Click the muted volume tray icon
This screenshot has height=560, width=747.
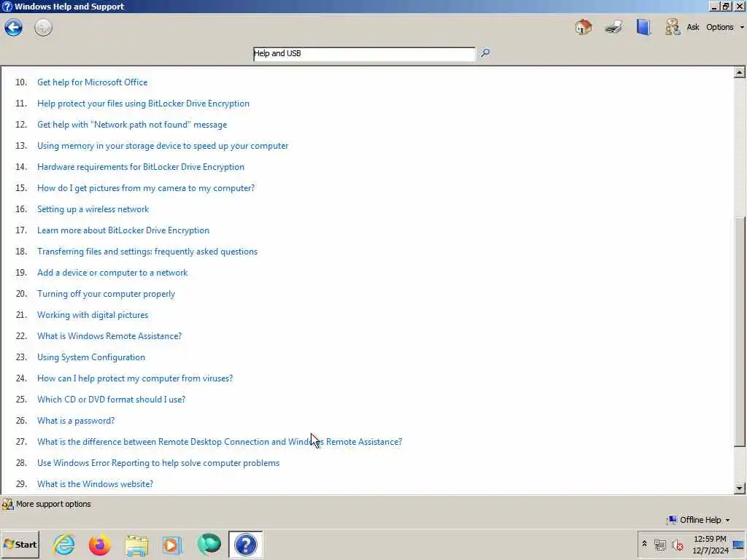[677, 544]
